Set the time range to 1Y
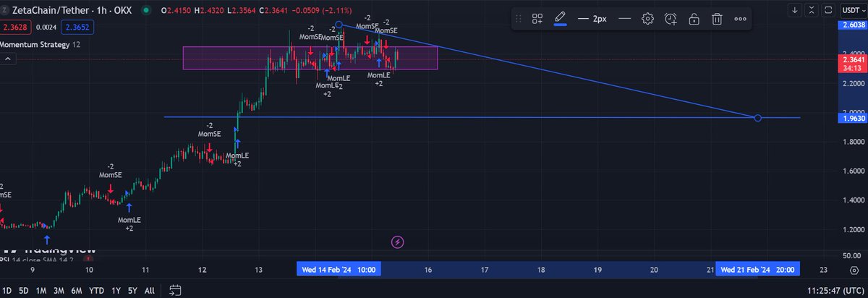868x298 pixels. pos(116,290)
